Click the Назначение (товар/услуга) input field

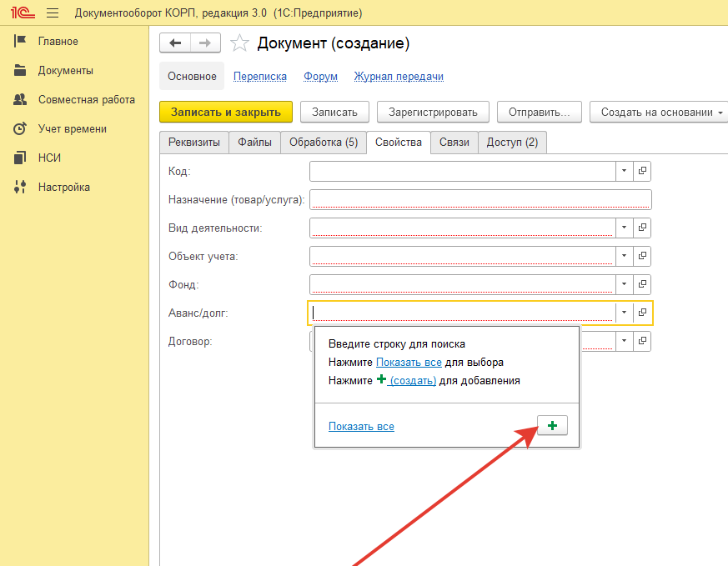[479, 199]
